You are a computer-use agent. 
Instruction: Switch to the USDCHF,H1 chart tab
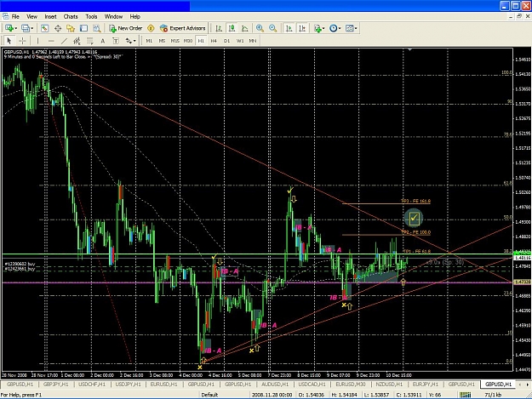pos(92,385)
